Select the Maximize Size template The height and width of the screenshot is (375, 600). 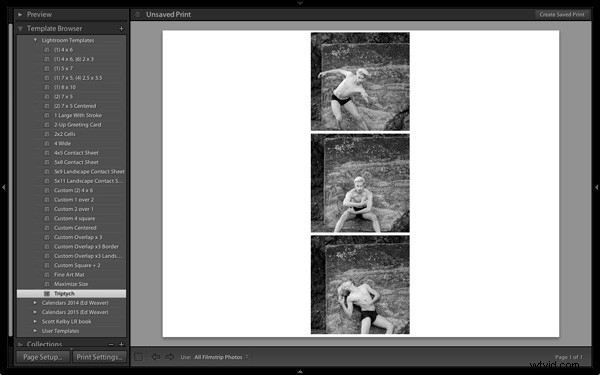pyautogui.click(x=71, y=284)
